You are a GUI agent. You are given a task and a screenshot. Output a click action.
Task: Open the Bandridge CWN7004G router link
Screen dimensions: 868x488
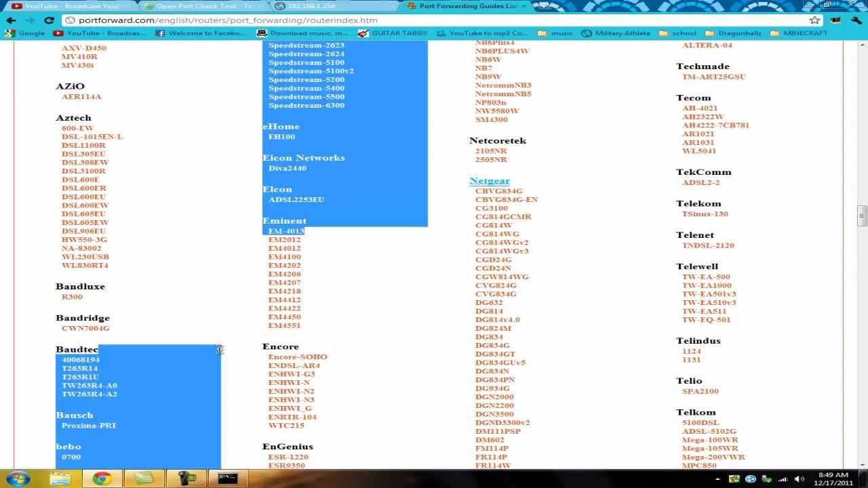[x=85, y=328]
